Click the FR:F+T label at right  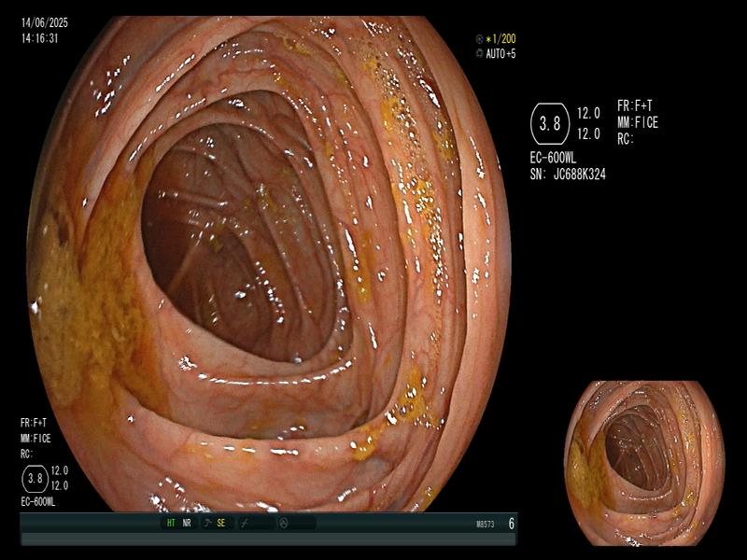[635, 105]
